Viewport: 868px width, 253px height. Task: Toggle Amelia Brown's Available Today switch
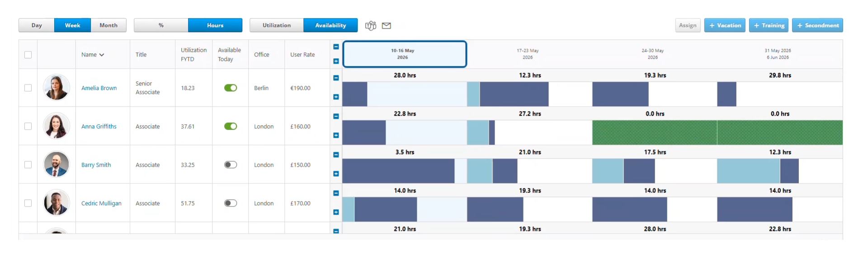coord(231,88)
